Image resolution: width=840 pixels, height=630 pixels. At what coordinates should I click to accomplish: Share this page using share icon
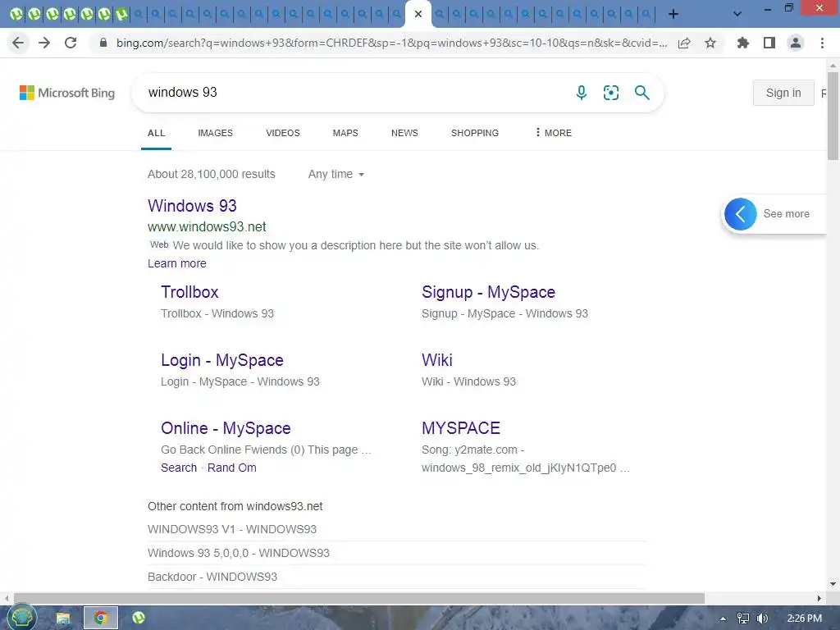(684, 43)
